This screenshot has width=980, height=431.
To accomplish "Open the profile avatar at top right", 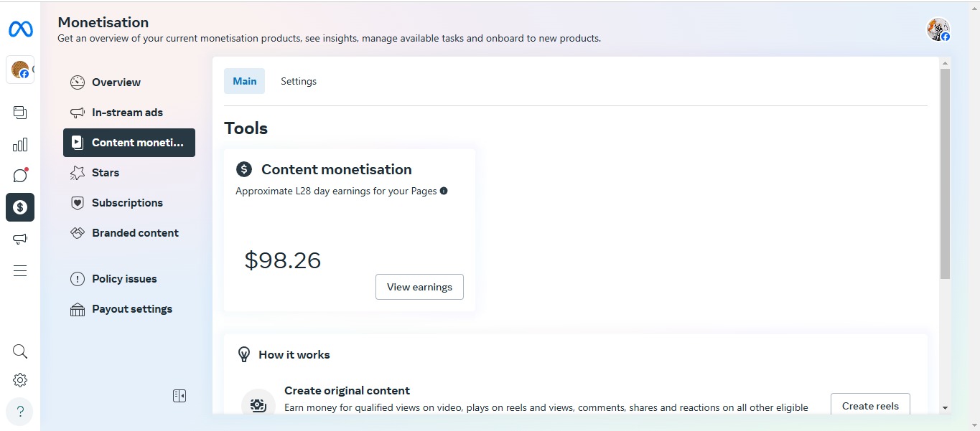I will 938,29.
